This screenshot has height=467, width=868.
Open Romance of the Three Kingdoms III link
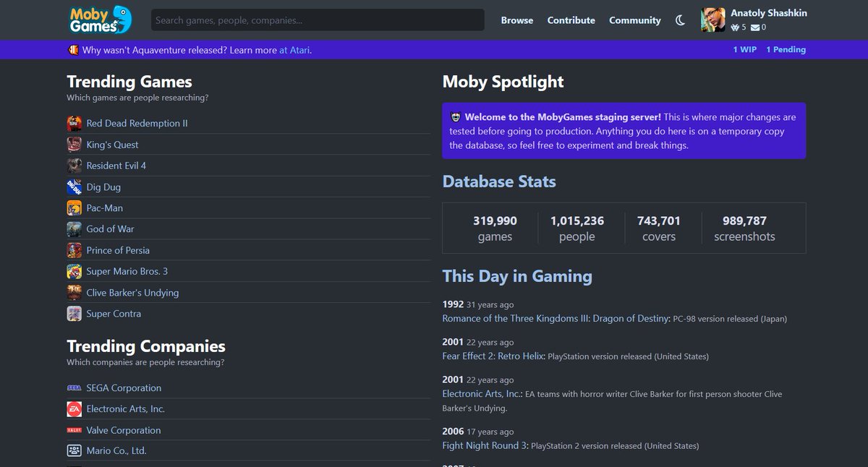click(556, 318)
